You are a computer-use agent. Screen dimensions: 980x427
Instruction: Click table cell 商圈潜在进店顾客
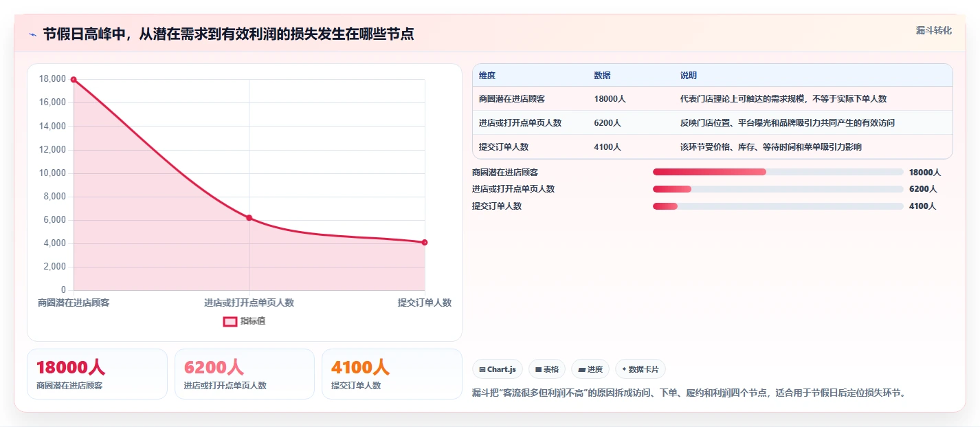[x=512, y=99]
